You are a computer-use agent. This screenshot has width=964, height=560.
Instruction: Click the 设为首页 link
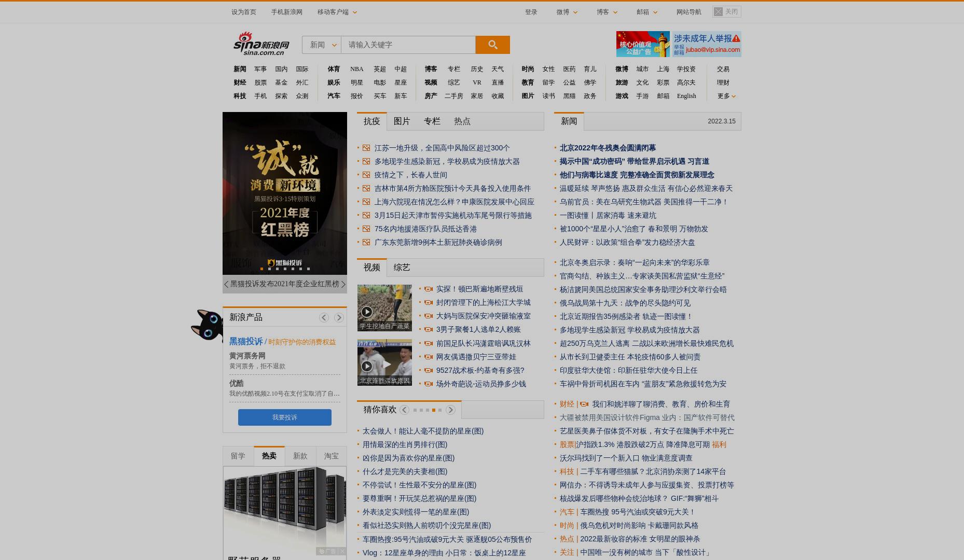pos(244,12)
